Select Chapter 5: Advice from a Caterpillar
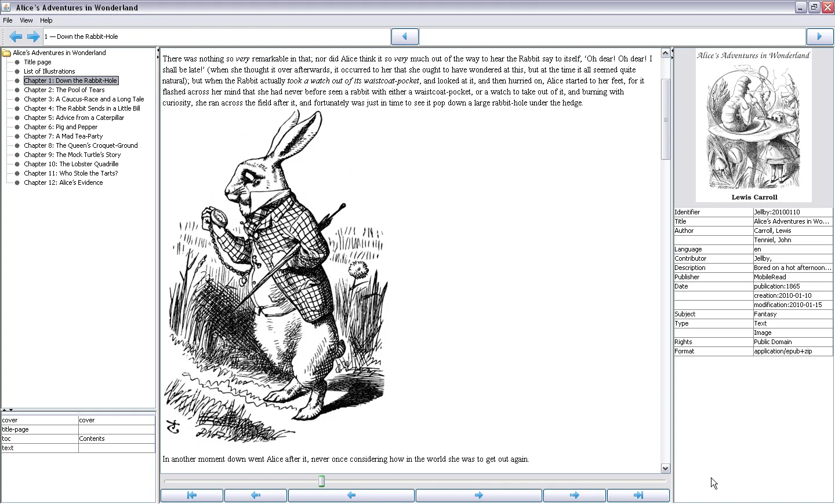 [74, 118]
